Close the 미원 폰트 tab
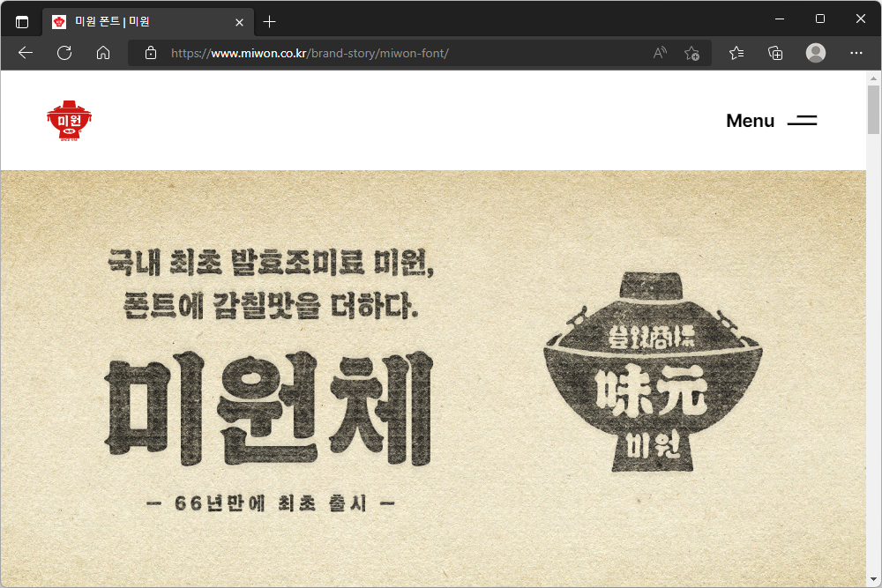 point(239,23)
